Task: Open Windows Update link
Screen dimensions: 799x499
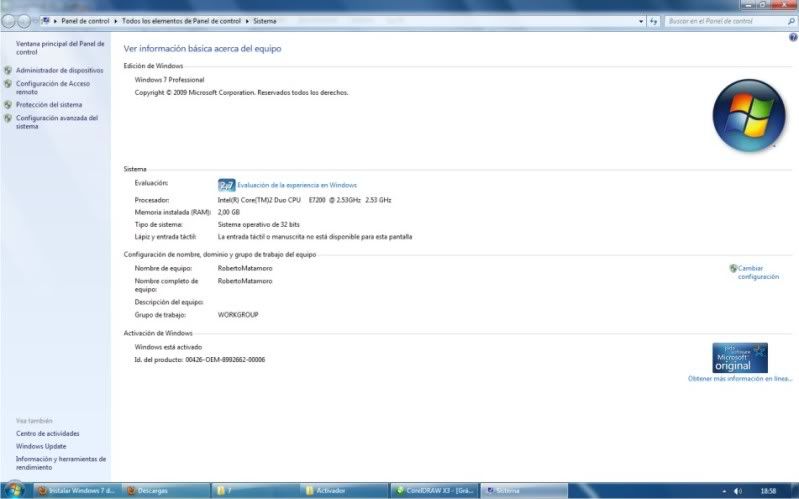Action: [41, 447]
